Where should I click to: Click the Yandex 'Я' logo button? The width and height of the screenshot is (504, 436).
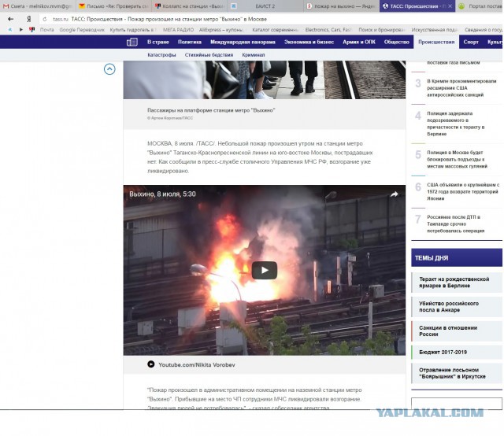pos(29,19)
